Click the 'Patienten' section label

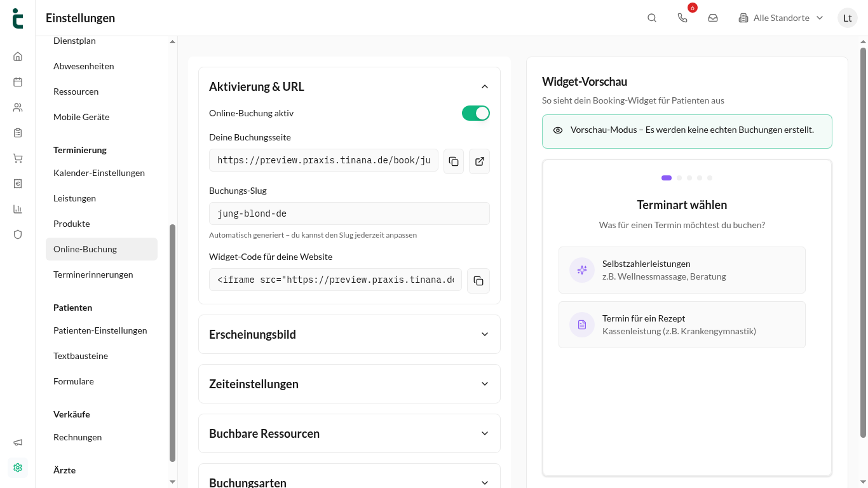[x=73, y=308]
